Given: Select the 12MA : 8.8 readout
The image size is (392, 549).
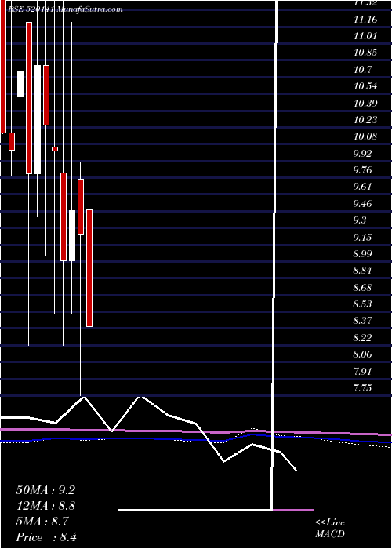Looking at the screenshot, I should point(45,506).
